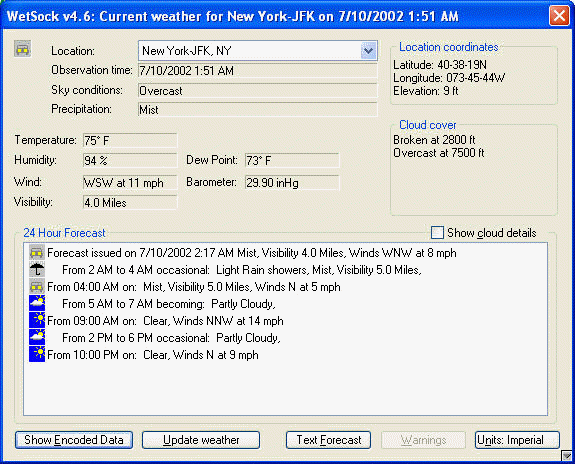Screen dimensions: 575x464
Task: Enable Show cloud details checkbox
Action: (437, 233)
